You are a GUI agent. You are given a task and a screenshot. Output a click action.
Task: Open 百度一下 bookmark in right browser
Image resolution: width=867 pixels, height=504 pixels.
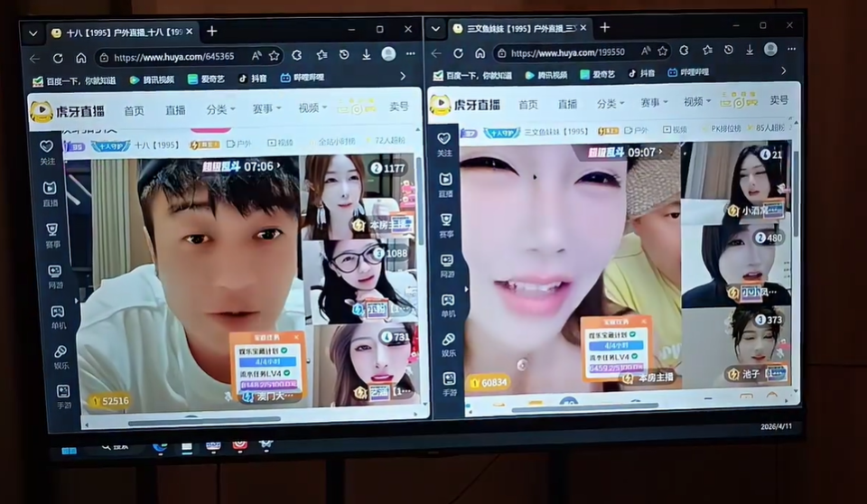472,75
